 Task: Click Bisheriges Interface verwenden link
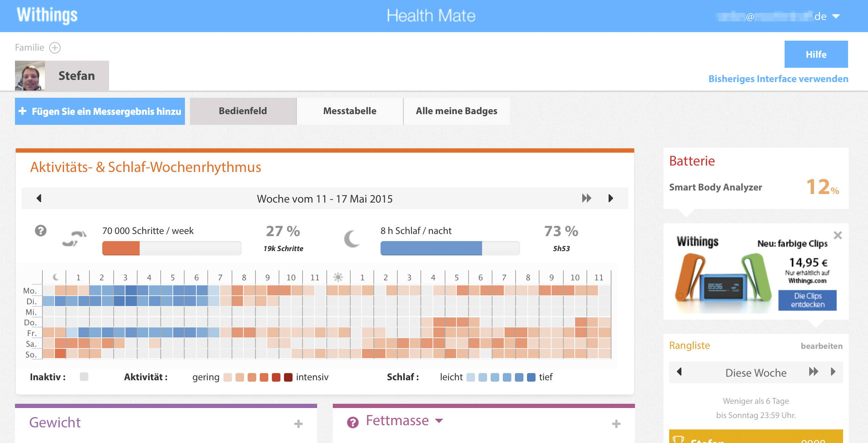(778, 79)
